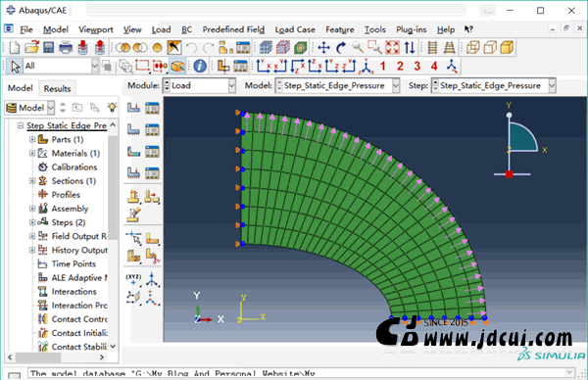Open the Module dropdown showing Load
588x380 pixels.
(x=200, y=86)
